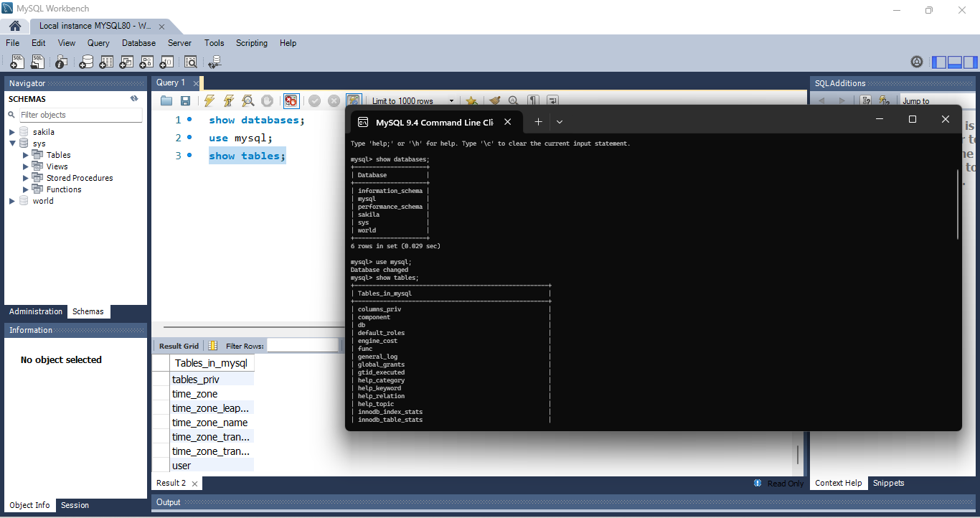
Task: Click the Result Grid button
Action: [179, 346]
